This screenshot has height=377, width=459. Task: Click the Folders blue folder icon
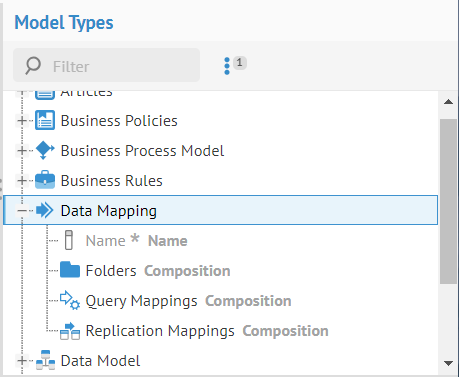tap(70, 270)
